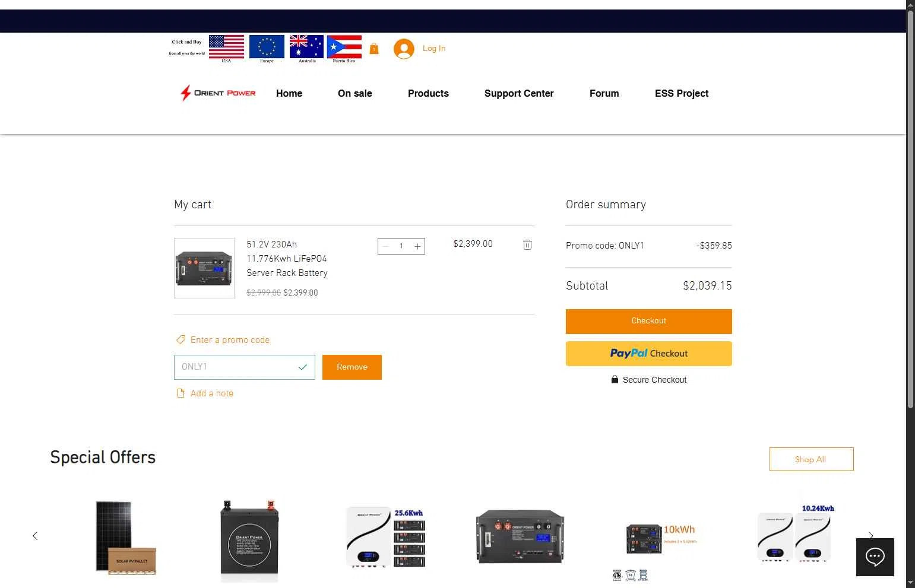Open the black round-logo battery offer
Viewport: 915px width, 588px height.
tap(249, 541)
